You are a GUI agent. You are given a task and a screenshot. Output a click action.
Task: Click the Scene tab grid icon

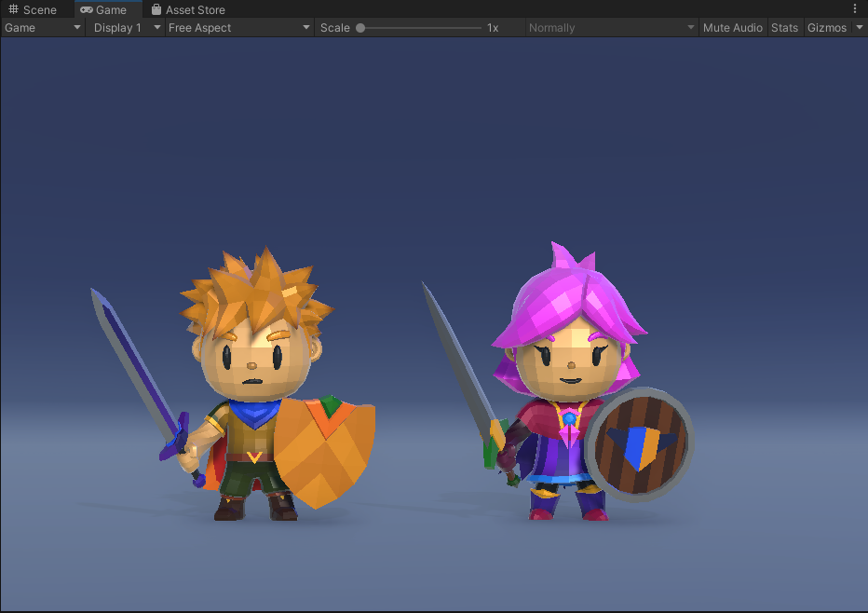pos(14,9)
